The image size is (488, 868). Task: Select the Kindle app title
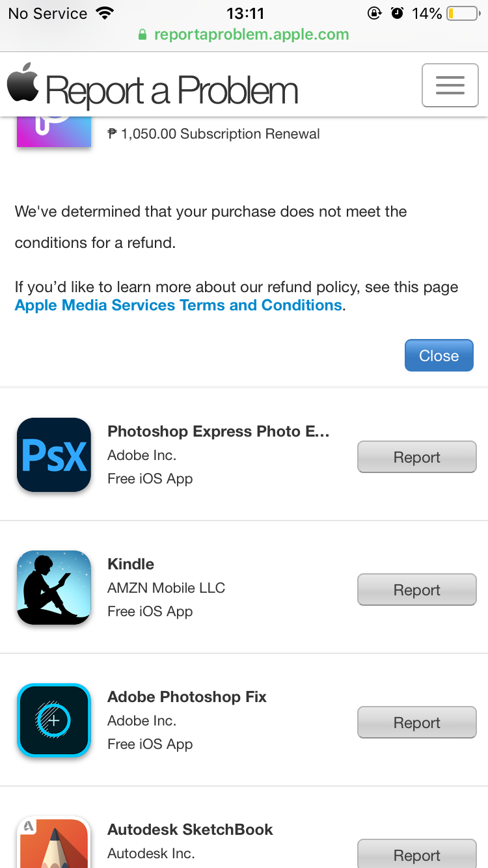click(x=131, y=564)
